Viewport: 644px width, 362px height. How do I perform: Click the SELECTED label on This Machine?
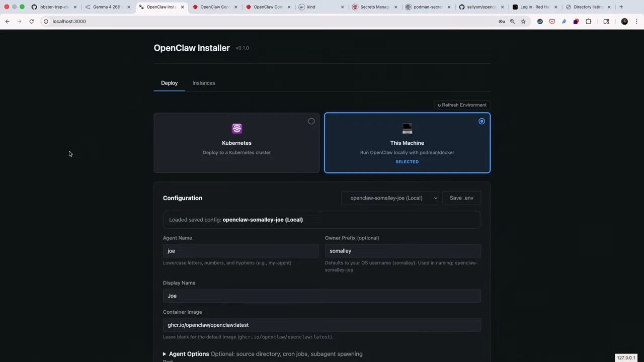coord(407,162)
